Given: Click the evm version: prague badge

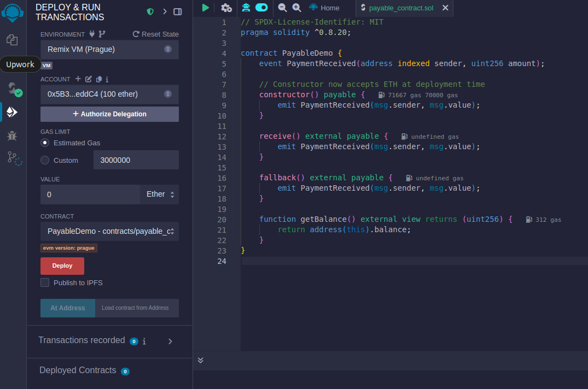Looking at the screenshot, I should (x=68, y=248).
